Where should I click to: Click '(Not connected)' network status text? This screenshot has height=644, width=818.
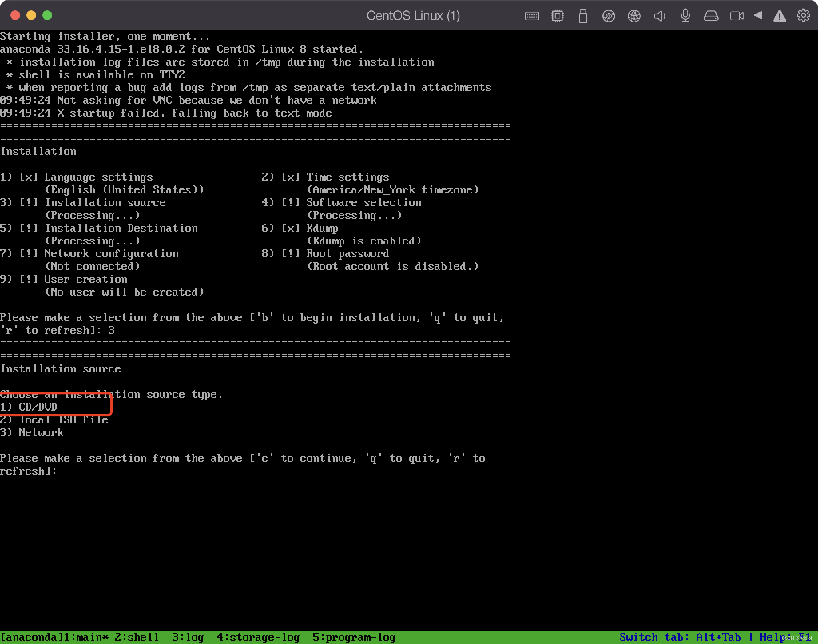click(x=92, y=266)
